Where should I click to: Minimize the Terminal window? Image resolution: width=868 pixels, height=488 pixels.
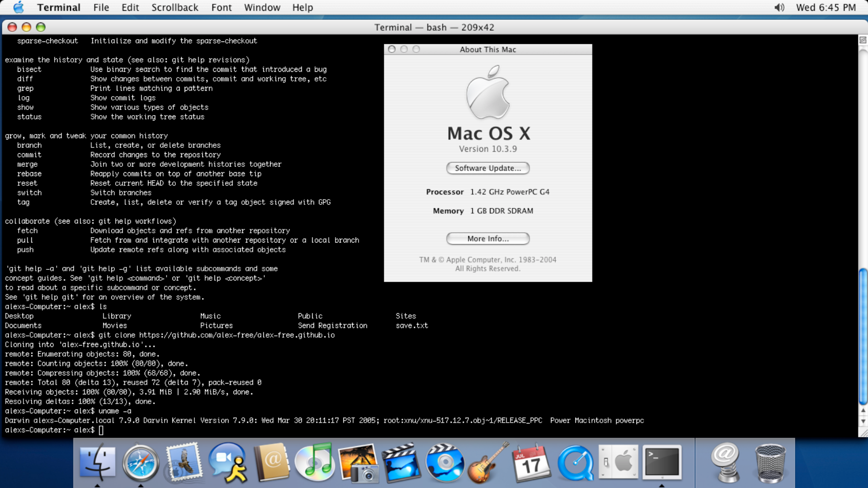coord(26,27)
